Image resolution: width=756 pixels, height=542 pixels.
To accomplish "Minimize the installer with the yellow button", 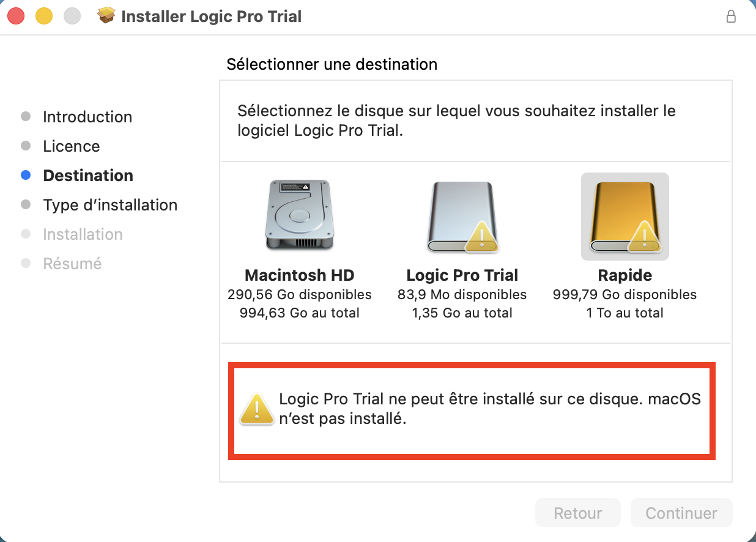I will coord(44,17).
